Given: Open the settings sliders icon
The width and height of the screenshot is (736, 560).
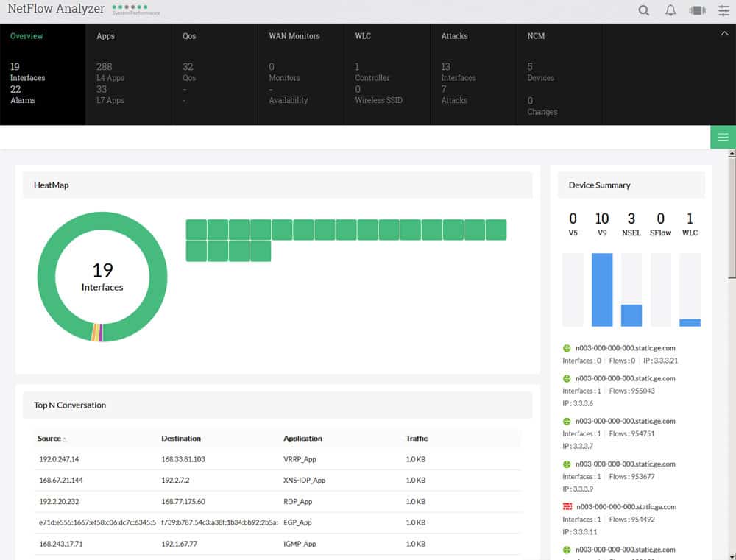Looking at the screenshot, I should pos(723,10).
